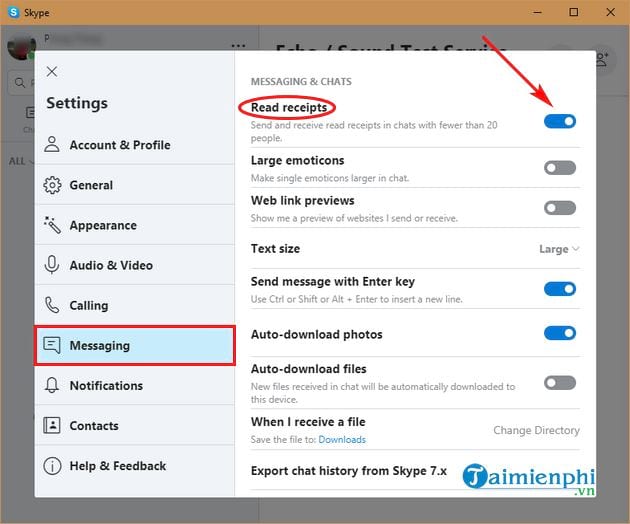630x524 pixels.
Task: Click the Messaging chat bubble icon
Action: [52, 345]
